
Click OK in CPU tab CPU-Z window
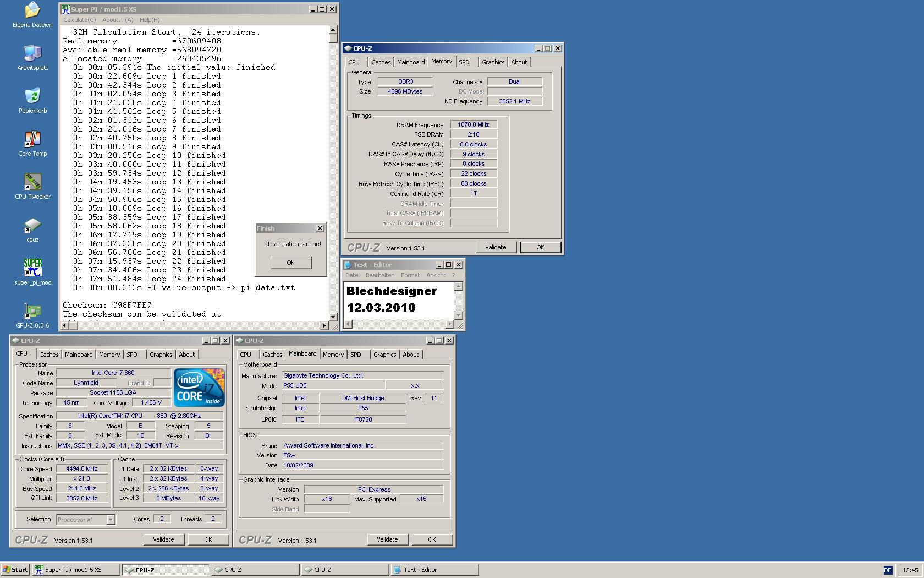208,539
